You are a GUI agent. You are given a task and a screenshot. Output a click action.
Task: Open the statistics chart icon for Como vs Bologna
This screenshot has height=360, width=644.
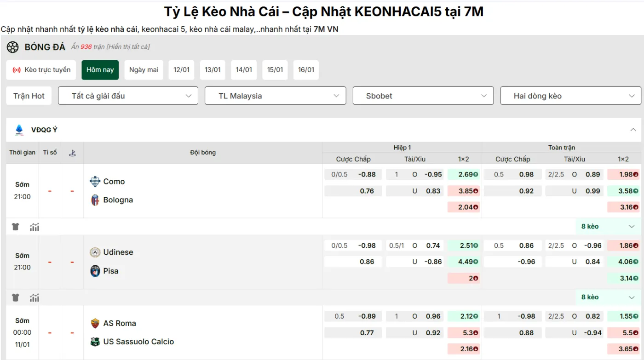(x=34, y=226)
